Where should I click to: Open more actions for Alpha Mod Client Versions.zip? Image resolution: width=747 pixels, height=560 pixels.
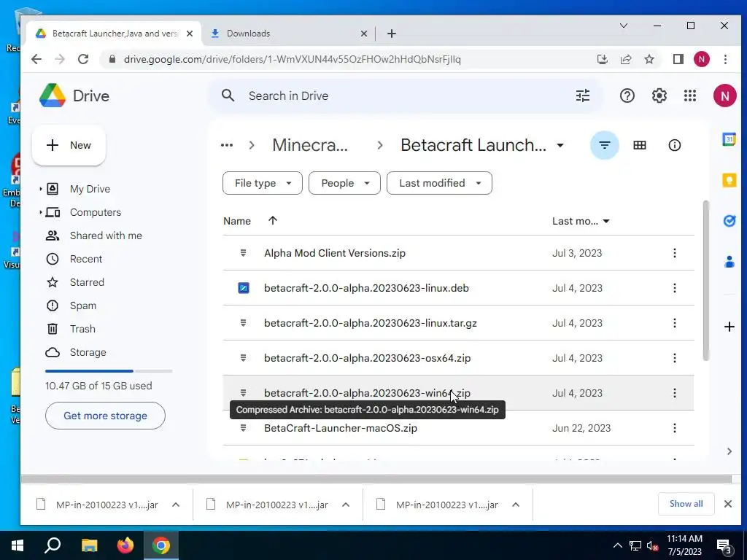click(675, 253)
